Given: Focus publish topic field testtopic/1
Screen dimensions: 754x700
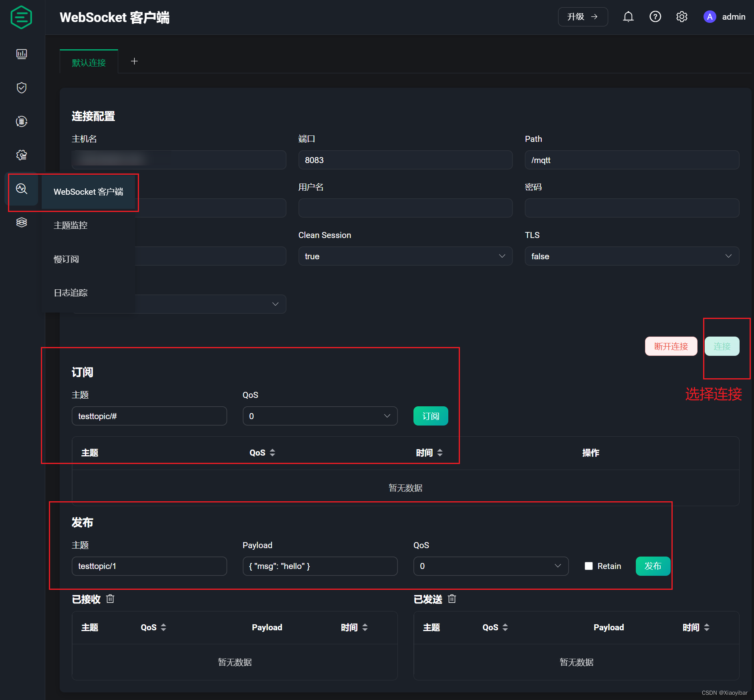Looking at the screenshot, I should [x=149, y=566].
